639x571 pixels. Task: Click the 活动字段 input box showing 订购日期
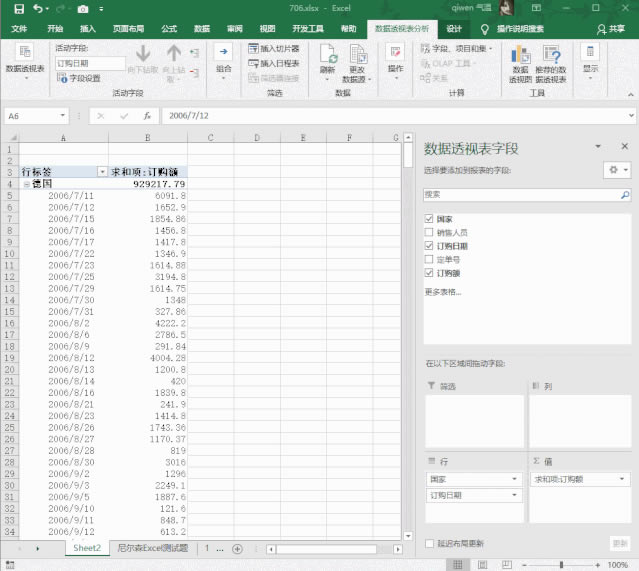pyautogui.click(x=90, y=63)
